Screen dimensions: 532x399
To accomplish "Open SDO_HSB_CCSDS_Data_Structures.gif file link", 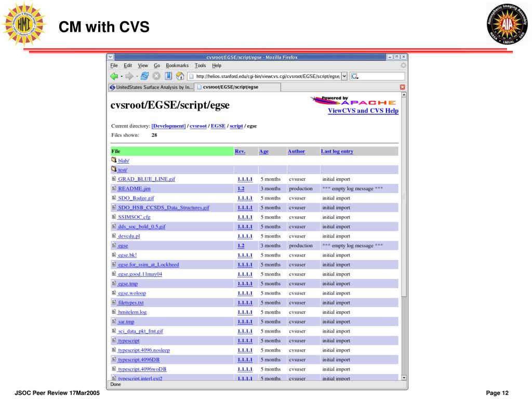I will coord(164,207).
